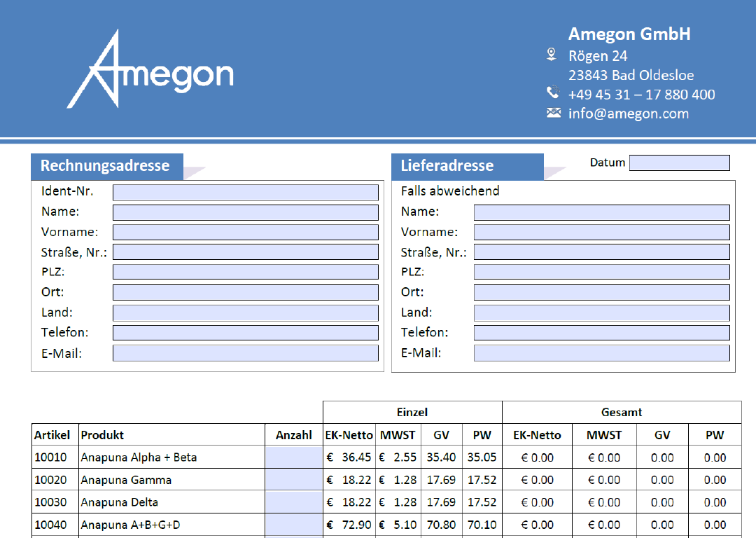Select Rechnungsadresse PLZ input field
Image resolution: width=756 pixels, height=538 pixels.
pyautogui.click(x=245, y=272)
